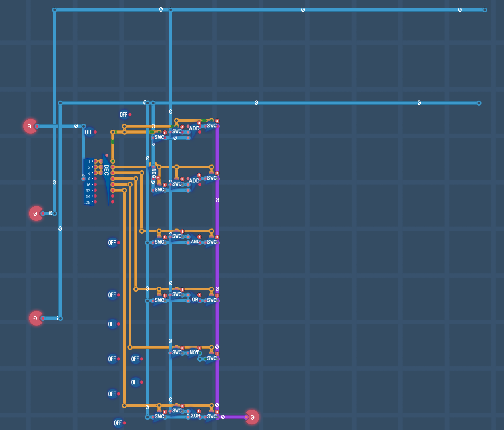Click the upper ADD component
504x430 pixels.
(194, 129)
